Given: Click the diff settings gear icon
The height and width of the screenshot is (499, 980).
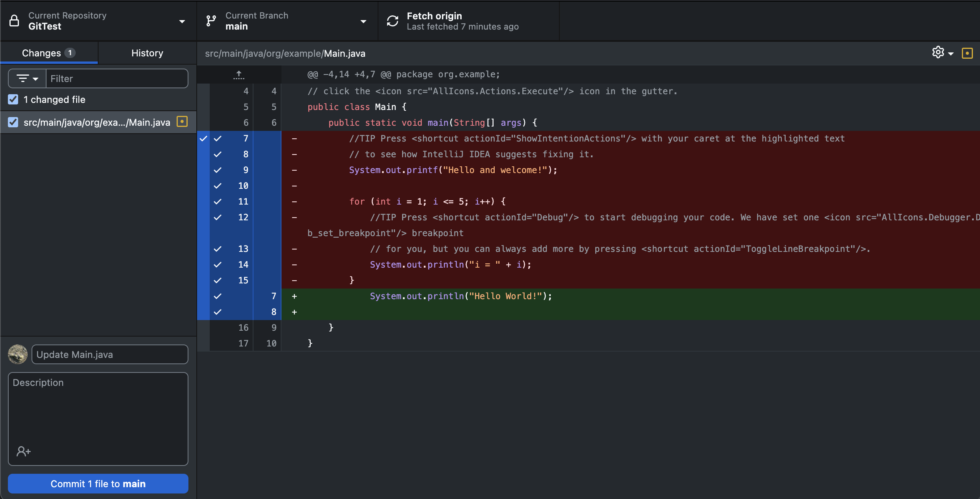Looking at the screenshot, I should (938, 52).
